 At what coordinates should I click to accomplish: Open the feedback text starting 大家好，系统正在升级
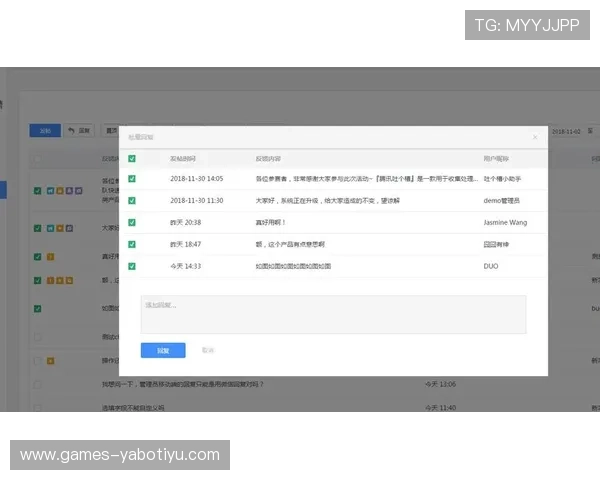pyautogui.click(x=328, y=201)
